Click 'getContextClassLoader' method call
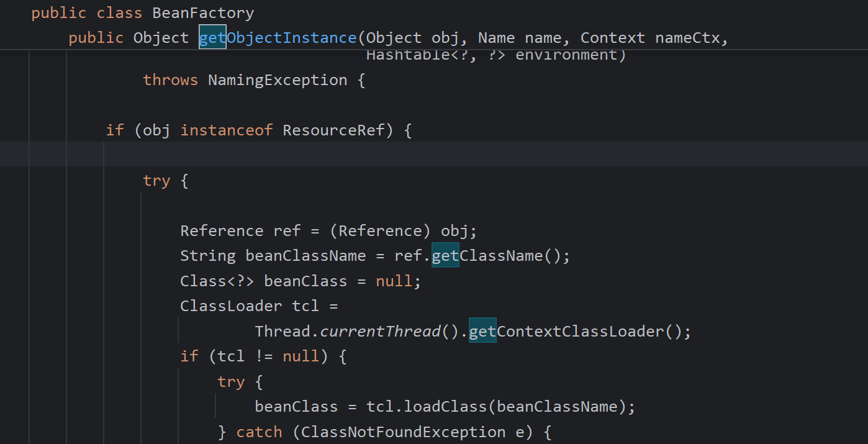868x444 pixels. pos(567,332)
